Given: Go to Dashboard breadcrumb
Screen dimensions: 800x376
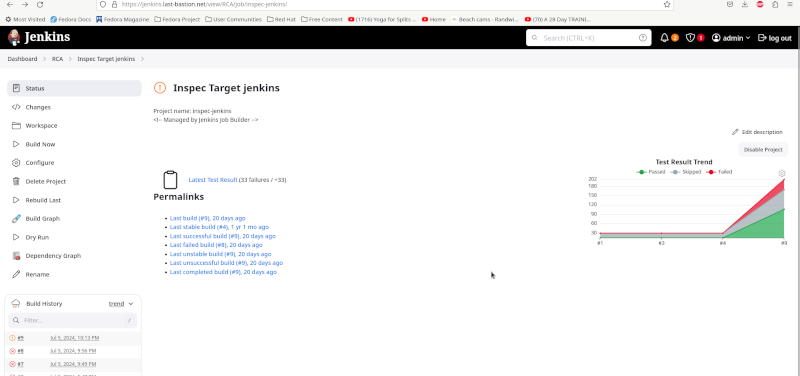Looking at the screenshot, I should coord(22,59).
